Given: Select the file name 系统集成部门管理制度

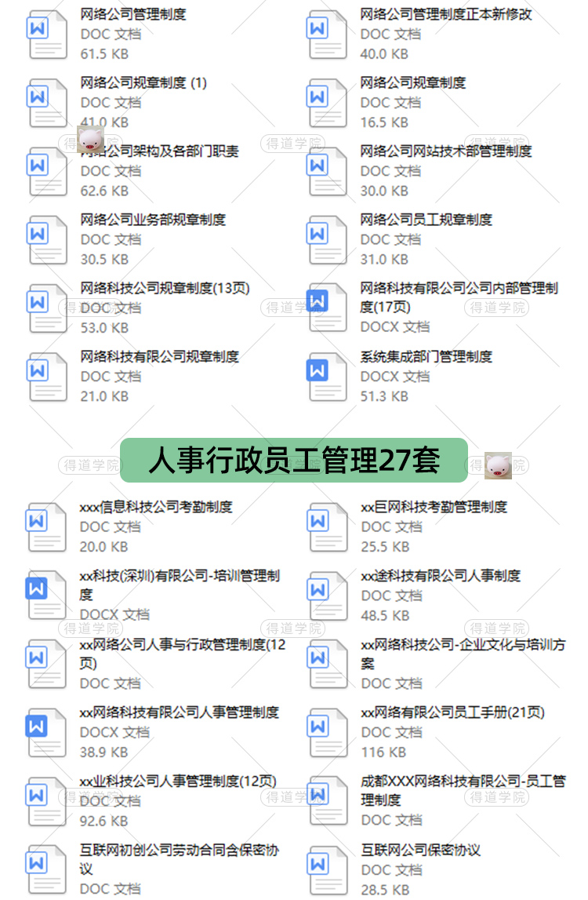Looking at the screenshot, I should (x=426, y=356).
